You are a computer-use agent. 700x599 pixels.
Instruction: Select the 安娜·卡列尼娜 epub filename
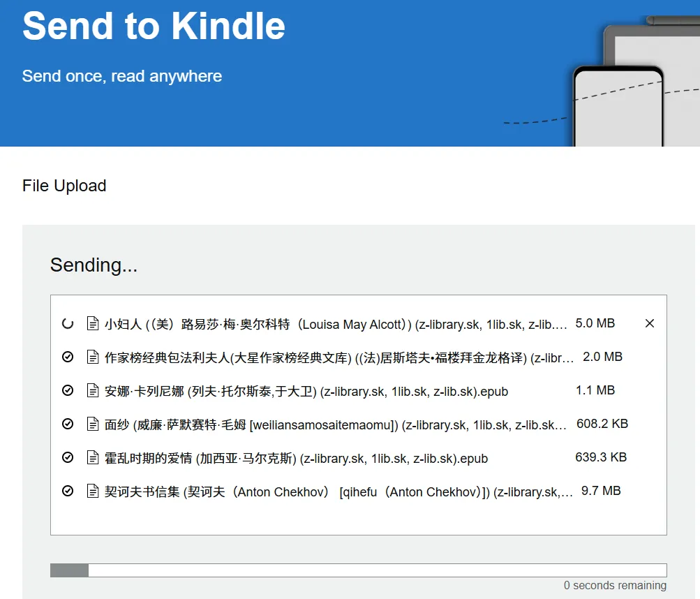(306, 391)
